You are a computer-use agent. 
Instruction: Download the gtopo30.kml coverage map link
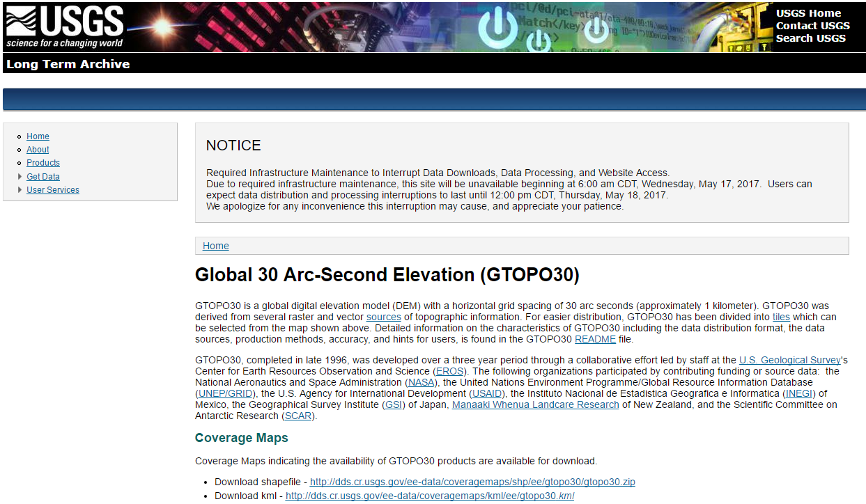point(430,496)
